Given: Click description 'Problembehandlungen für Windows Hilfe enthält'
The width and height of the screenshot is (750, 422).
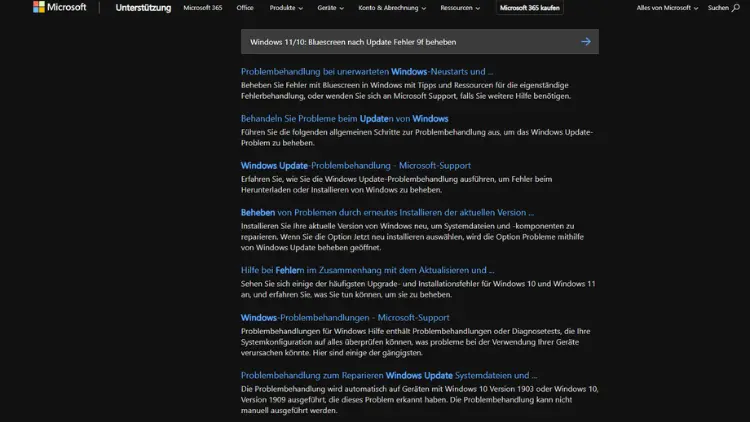Looking at the screenshot, I should pyautogui.click(x=416, y=342).
